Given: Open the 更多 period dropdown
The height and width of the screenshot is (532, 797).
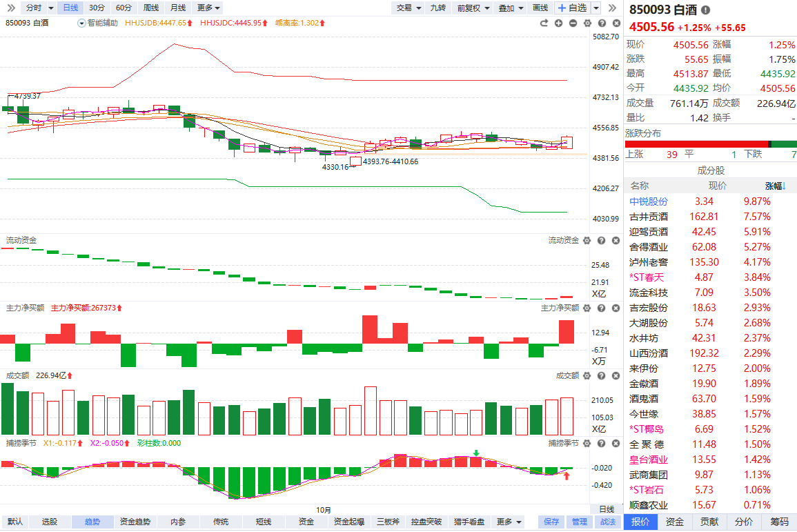Looking at the screenshot, I should [x=208, y=8].
